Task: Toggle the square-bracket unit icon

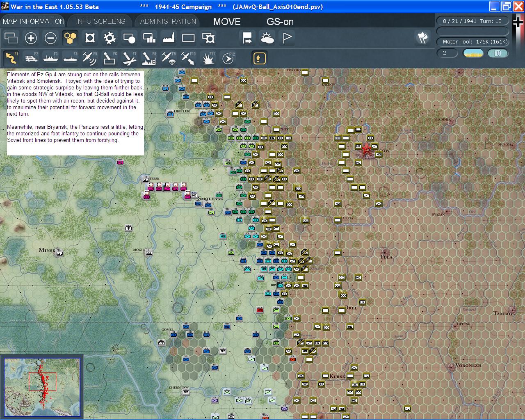Action: [90, 38]
